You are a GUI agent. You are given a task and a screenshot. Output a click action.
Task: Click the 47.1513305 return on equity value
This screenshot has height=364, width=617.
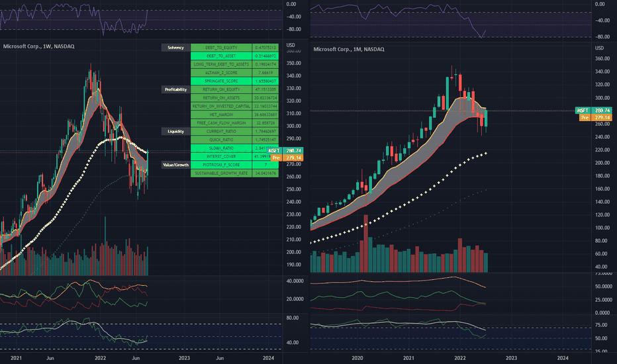(x=265, y=90)
